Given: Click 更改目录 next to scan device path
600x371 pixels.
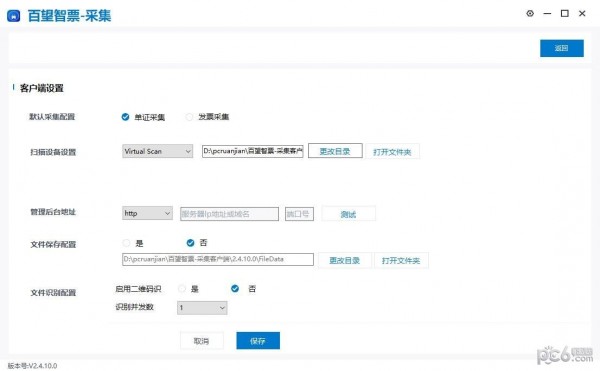Looking at the screenshot, I should (335, 151).
